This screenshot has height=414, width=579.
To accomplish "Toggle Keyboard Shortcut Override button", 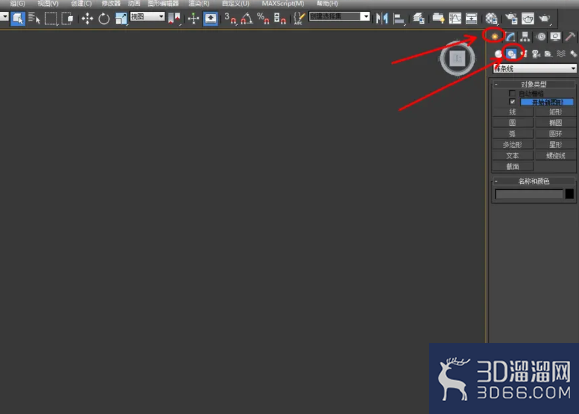I will tap(210, 18).
